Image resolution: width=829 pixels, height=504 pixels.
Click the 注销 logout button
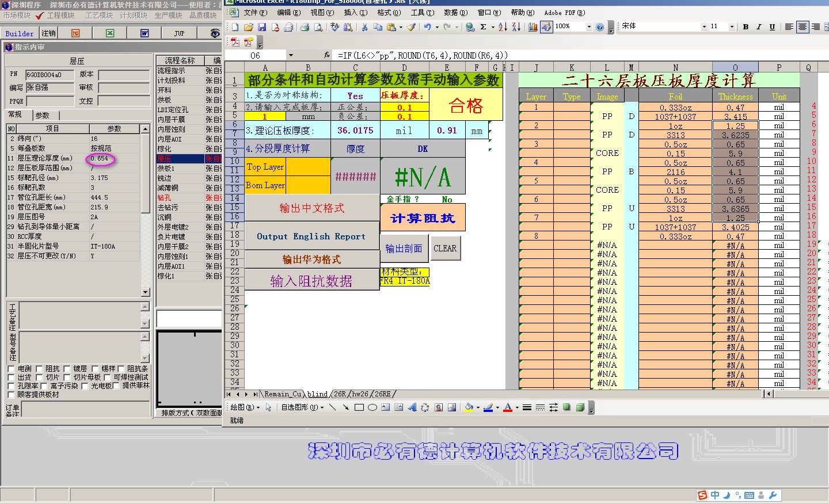pyautogui.click(x=49, y=33)
